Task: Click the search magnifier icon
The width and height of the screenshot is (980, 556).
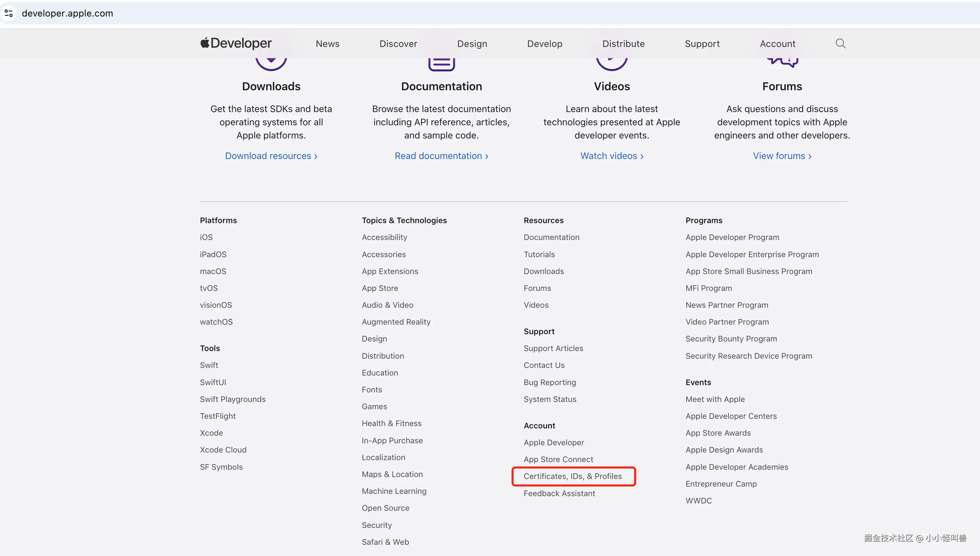Action: tap(840, 44)
